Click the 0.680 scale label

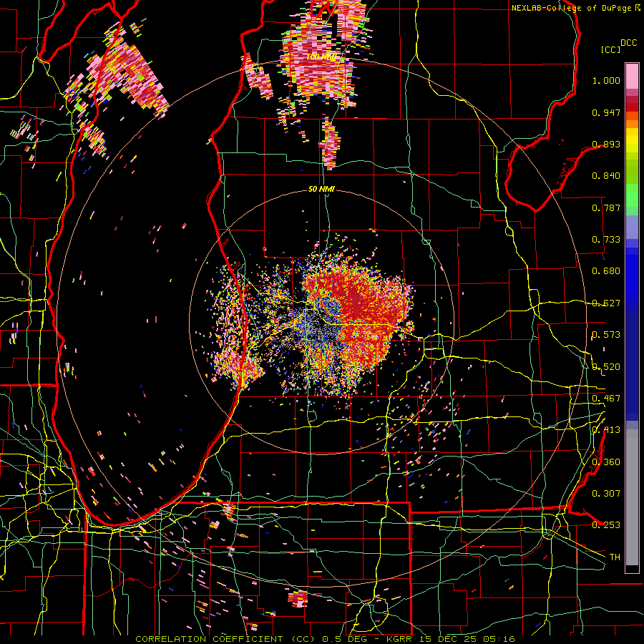pos(606,271)
